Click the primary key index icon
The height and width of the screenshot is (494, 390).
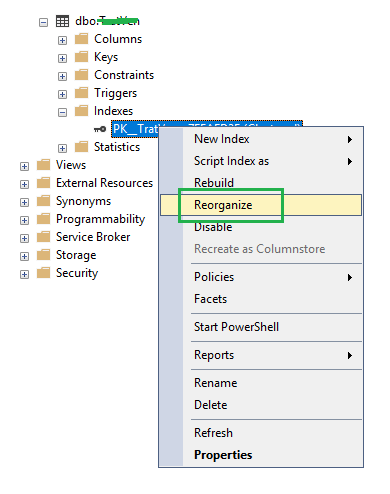[100, 129]
